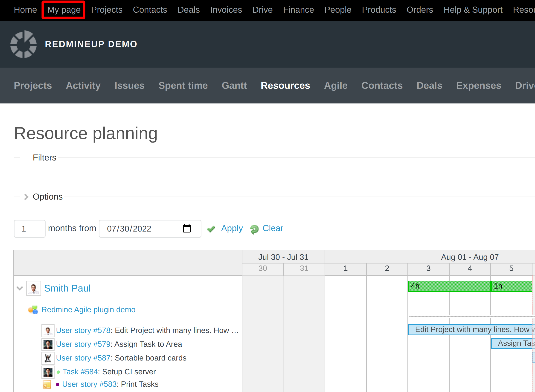Switch to the Gantt tab
The height and width of the screenshot is (392, 535).
coord(234,86)
